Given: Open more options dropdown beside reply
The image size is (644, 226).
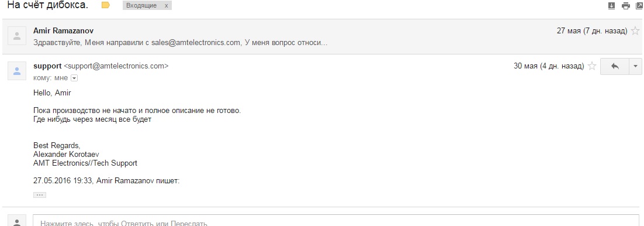Looking at the screenshot, I should pyautogui.click(x=636, y=66).
